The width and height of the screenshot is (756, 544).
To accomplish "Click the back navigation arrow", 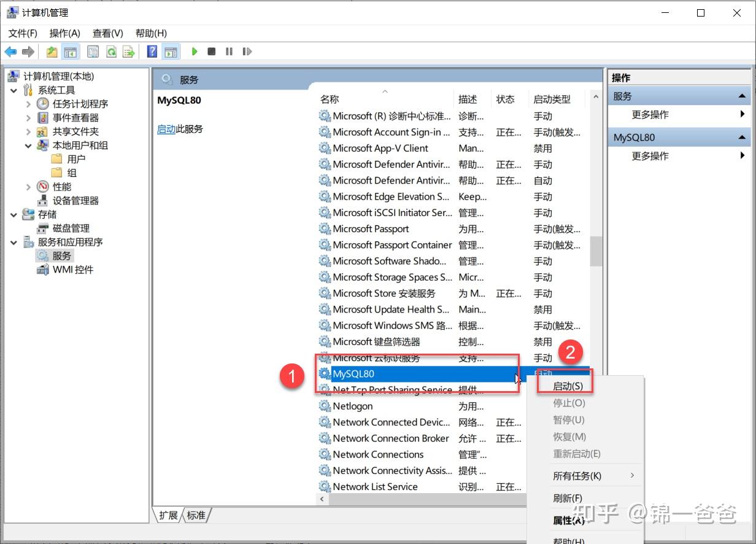I will 10,51.
